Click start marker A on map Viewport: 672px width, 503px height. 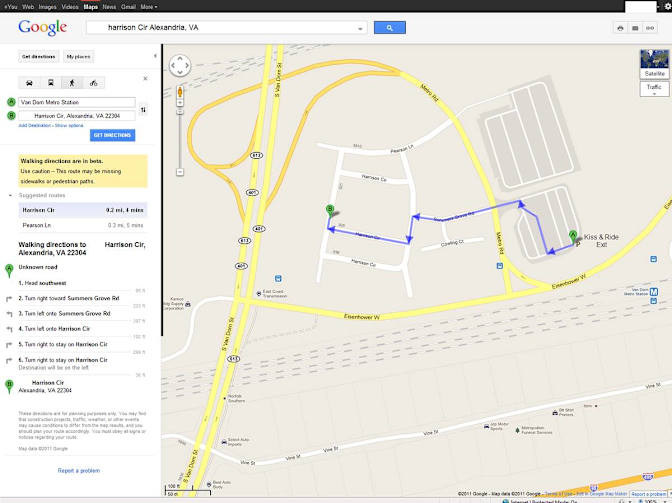(573, 236)
